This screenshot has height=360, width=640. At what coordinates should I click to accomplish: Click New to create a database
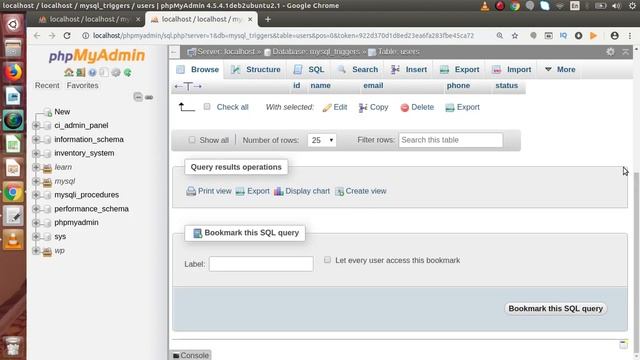pyautogui.click(x=62, y=111)
